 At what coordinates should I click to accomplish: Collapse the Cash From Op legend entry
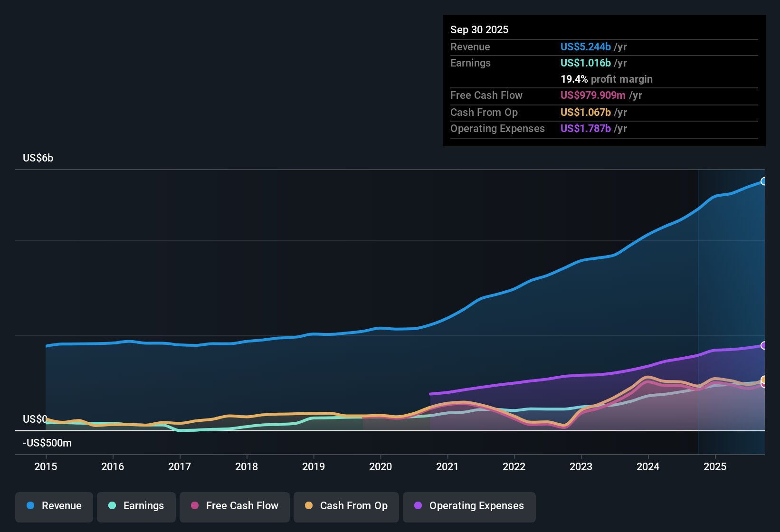coord(346,506)
